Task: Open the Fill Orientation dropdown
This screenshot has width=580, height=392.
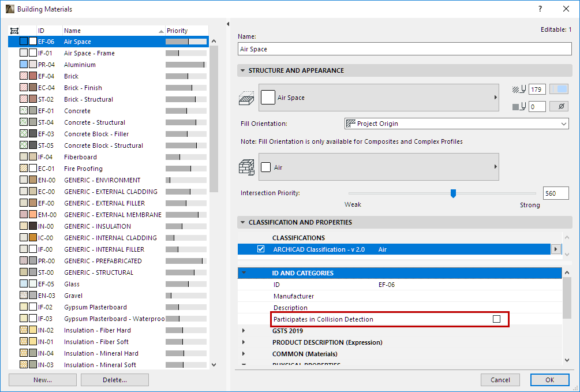Action: click(563, 124)
